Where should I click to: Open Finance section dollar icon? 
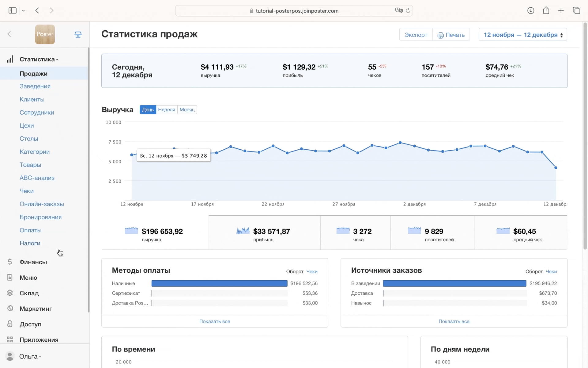pyautogui.click(x=10, y=262)
